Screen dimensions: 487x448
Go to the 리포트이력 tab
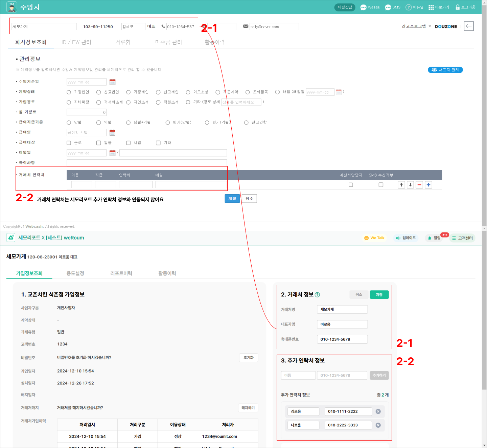click(121, 273)
